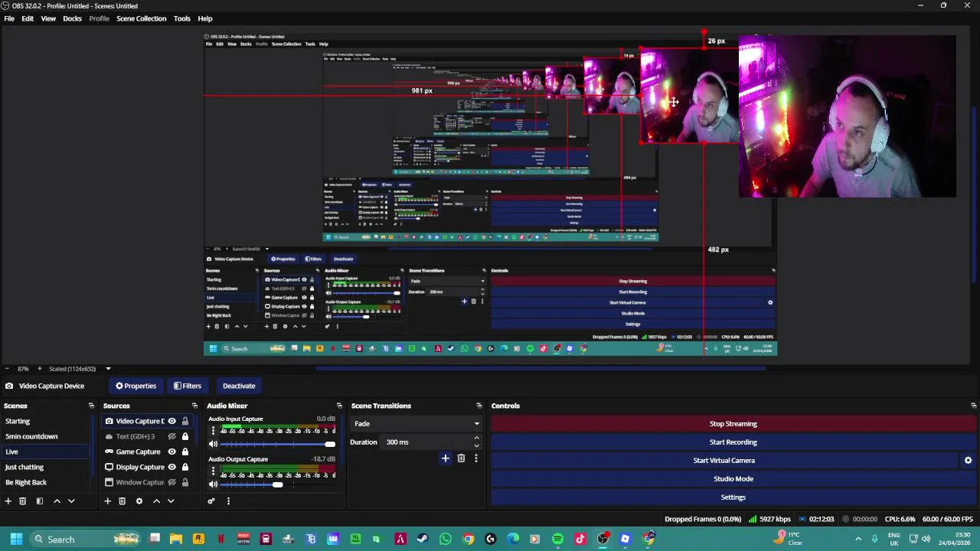
Task: Mute Audio Input Capture
Action: (213, 445)
